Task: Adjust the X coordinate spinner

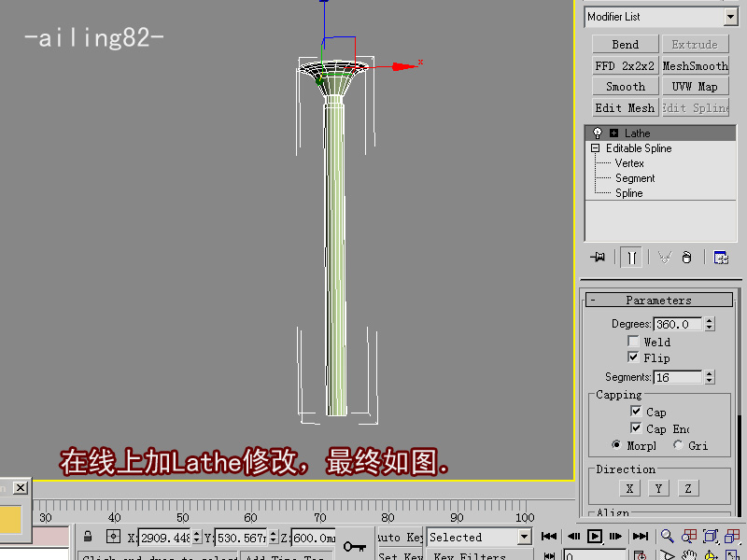Action: click(x=196, y=539)
